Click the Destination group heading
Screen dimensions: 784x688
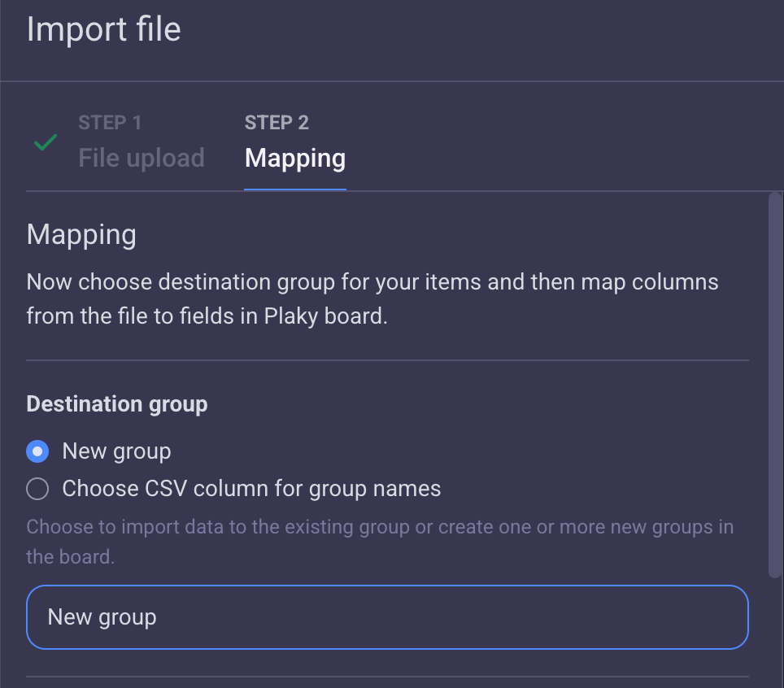pyautogui.click(x=116, y=403)
